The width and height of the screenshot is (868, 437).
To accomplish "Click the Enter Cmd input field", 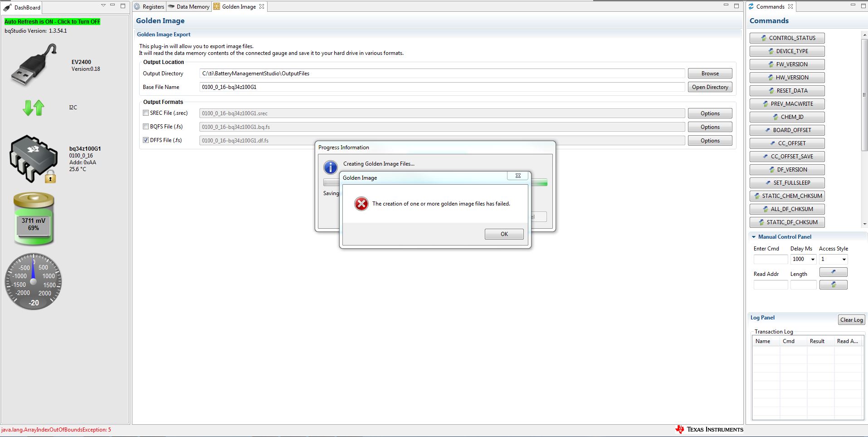I will click(x=770, y=260).
